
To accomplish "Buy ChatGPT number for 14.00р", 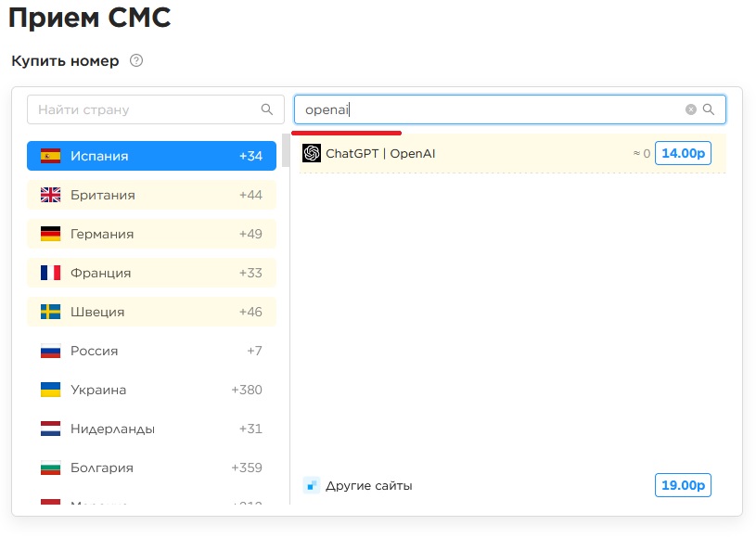I will coord(683,153).
